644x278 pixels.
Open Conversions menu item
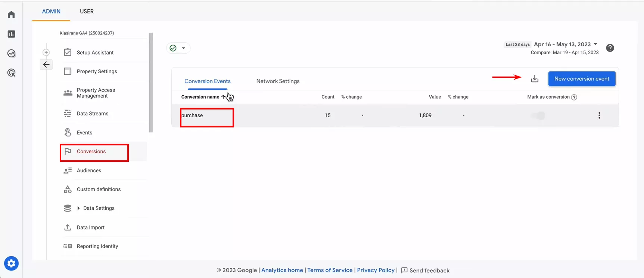coord(91,151)
